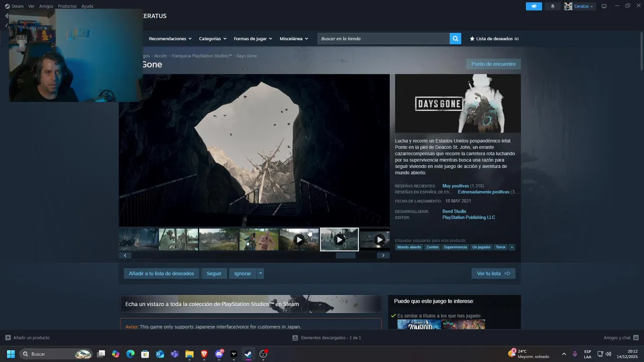Click the plus icon for more tags
Screen dimensions: 644x362
512,247
